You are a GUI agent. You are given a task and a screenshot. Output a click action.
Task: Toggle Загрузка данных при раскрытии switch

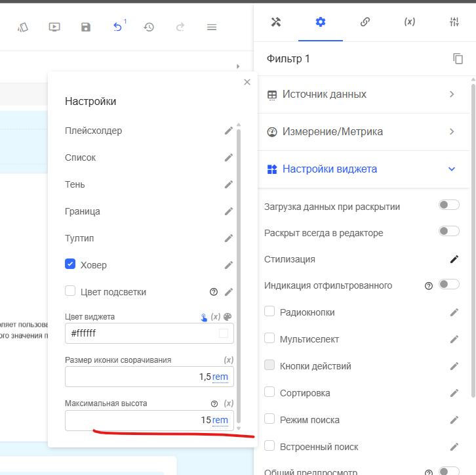[448, 205]
